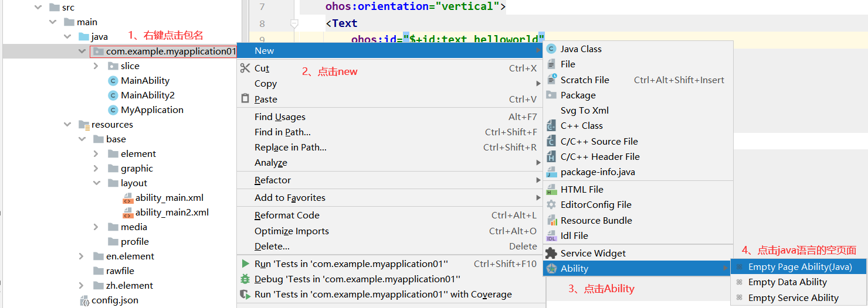Image resolution: width=868 pixels, height=308 pixels.
Task: Collapse the main folder
Action: tap(53, 22)
